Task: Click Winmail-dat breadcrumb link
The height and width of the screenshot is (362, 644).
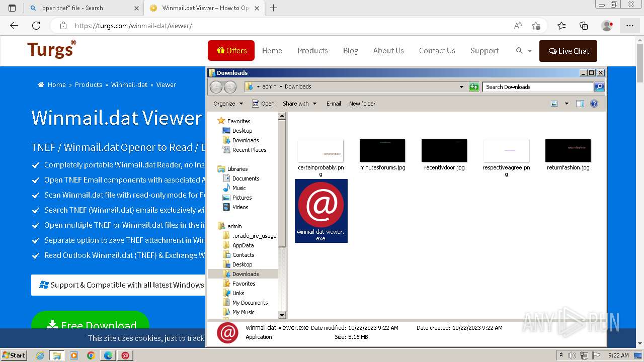Action: [129, 84]
